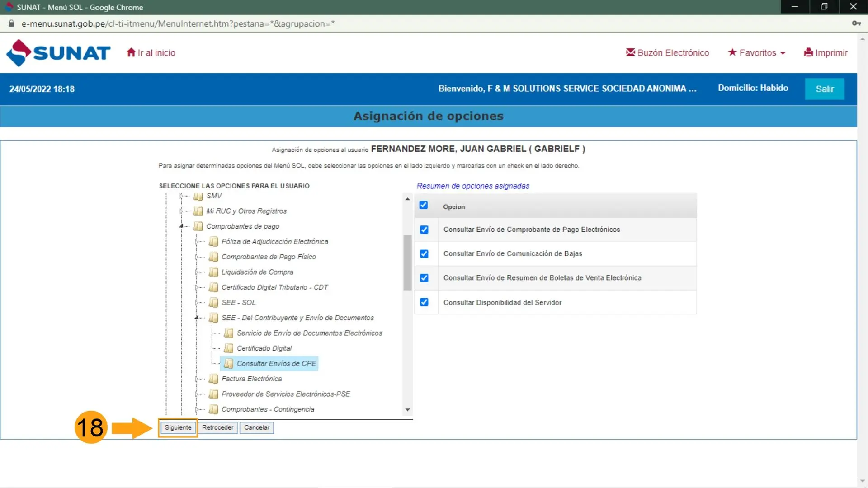This screenshot has width=868, height=488.
Task: Click the folder icon of Consultar Envíos de CPE
Action: (229, 364)
